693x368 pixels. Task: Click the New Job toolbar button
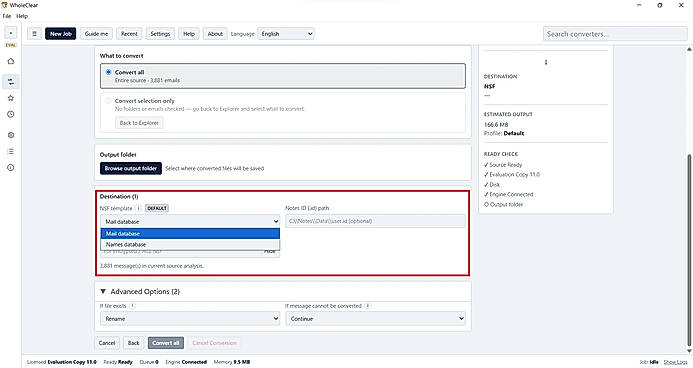point(61,34)
